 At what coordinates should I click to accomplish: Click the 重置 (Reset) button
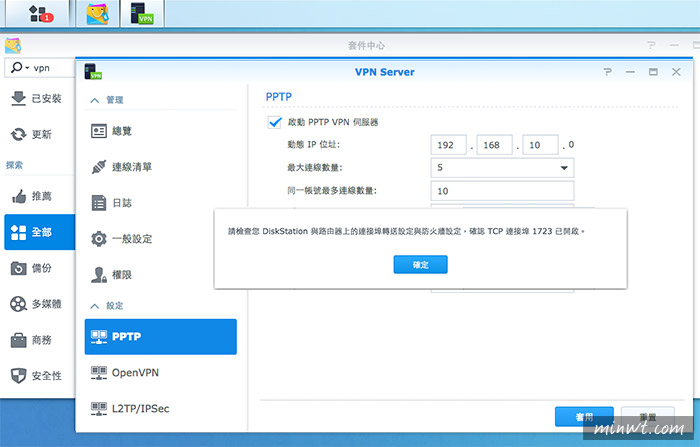[647, 417]
